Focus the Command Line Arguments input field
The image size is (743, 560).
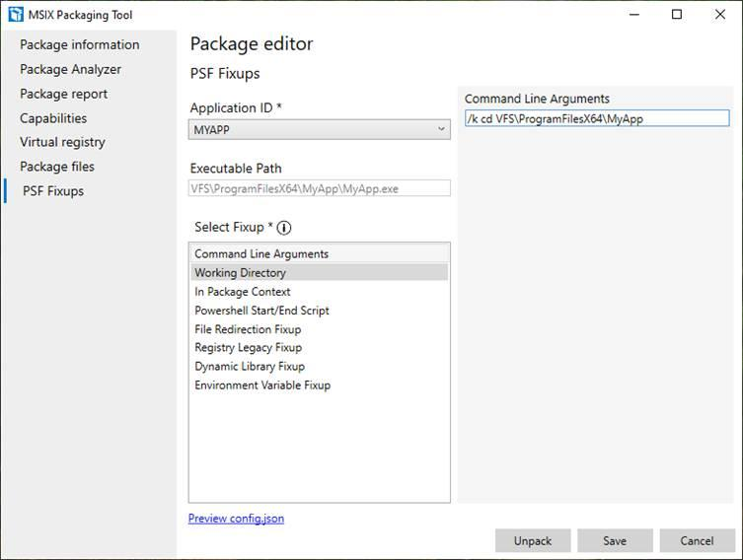click(x=597, y=118)
